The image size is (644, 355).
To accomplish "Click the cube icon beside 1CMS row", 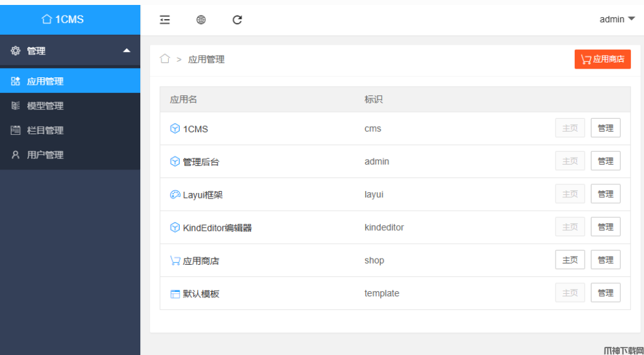I will pos(175,129).
